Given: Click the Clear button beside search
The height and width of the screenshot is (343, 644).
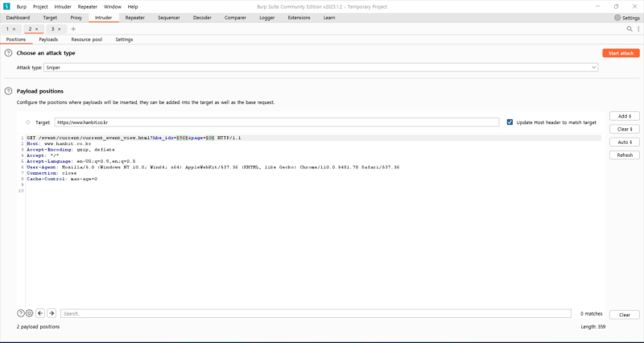Looking at the screenshot, I should [x=625, y=315].
